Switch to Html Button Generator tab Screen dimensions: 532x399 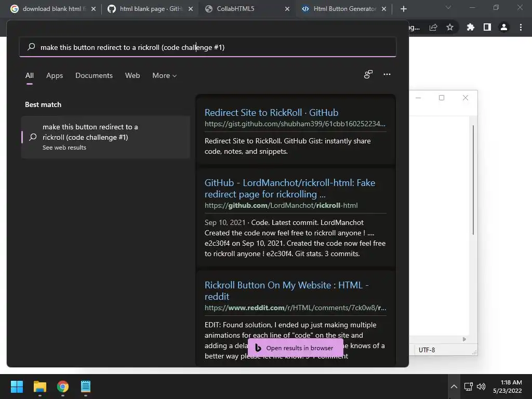343,9
